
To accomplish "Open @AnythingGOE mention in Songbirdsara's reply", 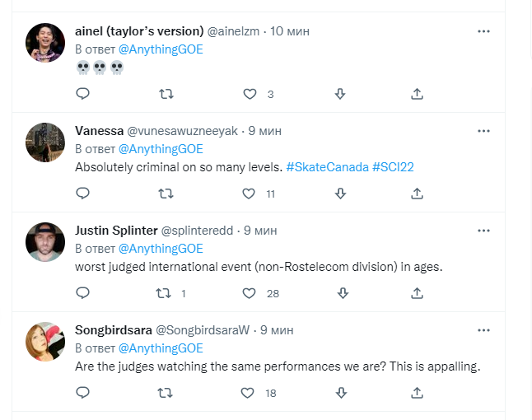I will click(x=161, y=348).
